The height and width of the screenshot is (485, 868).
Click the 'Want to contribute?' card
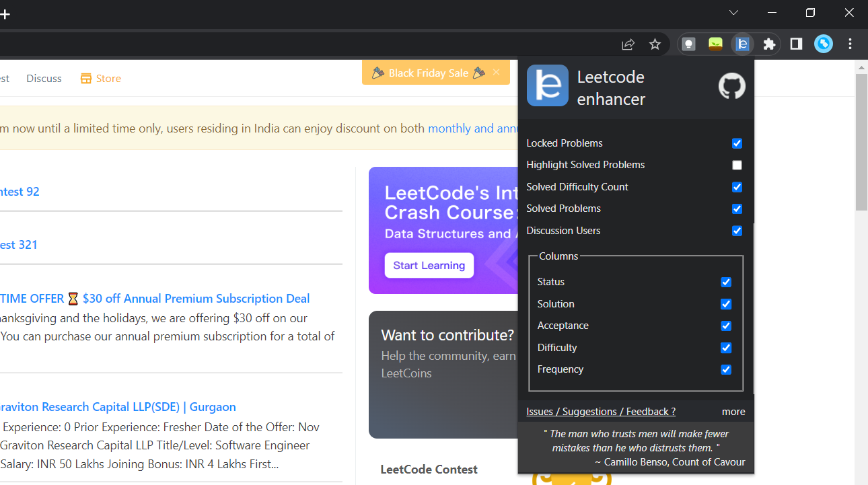[x=443, y=375]
